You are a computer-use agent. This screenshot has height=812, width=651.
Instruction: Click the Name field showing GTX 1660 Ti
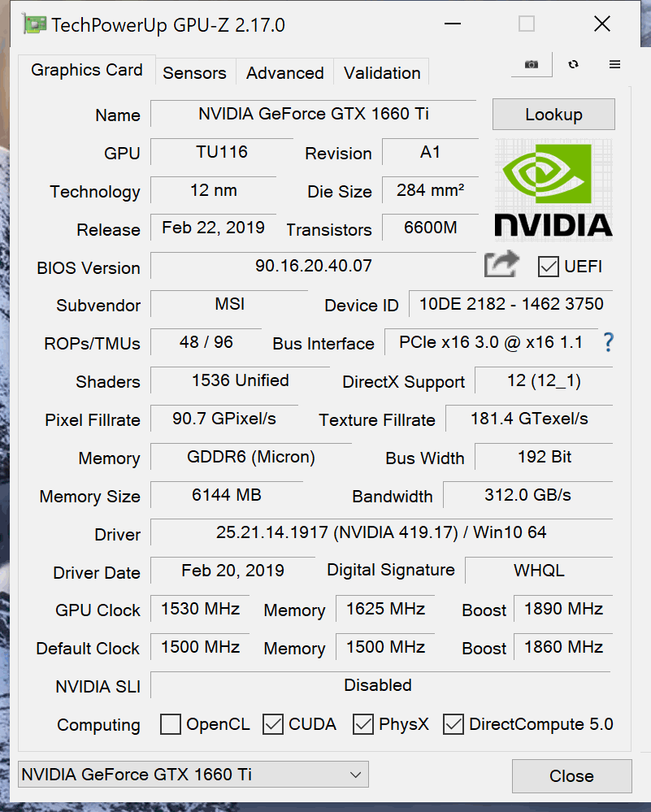[314, 114]
